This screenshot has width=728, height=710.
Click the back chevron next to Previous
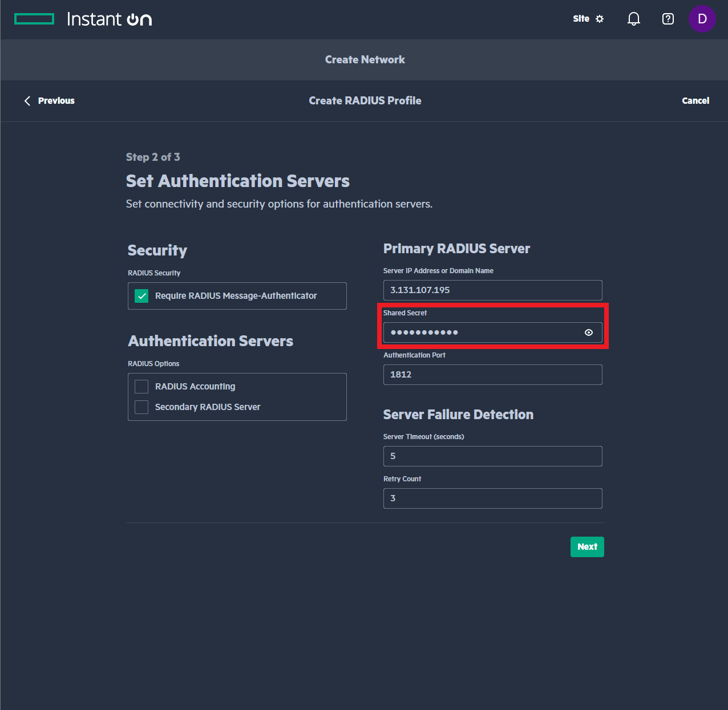(27, 101)
